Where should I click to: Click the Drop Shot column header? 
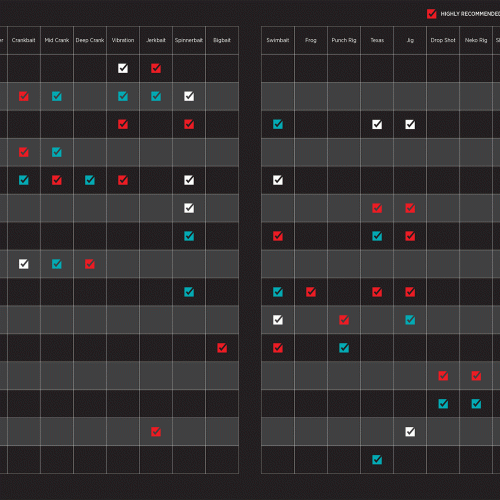(x=443, y=40)
